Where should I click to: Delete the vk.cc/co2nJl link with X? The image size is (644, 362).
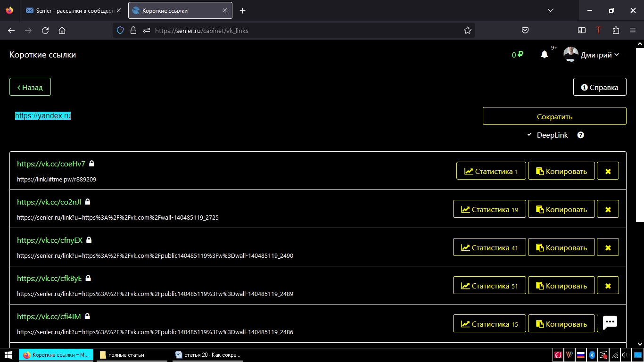(x=608, y=209)
